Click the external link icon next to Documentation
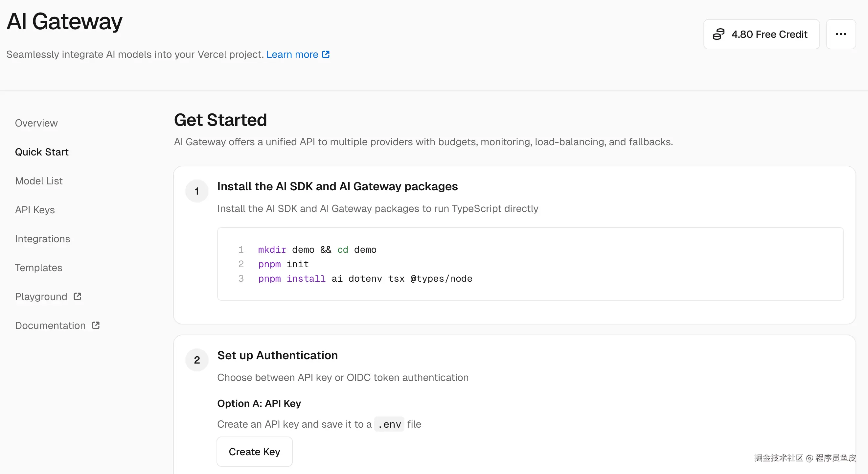Image resolution: width=868 pixels, height=474 pixels. coord(96,325)
